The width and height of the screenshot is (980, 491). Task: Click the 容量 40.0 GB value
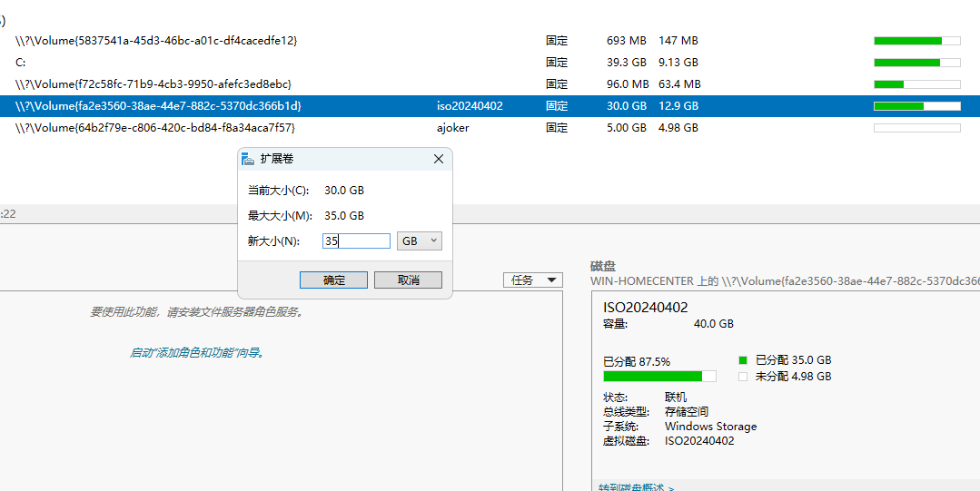714,324
